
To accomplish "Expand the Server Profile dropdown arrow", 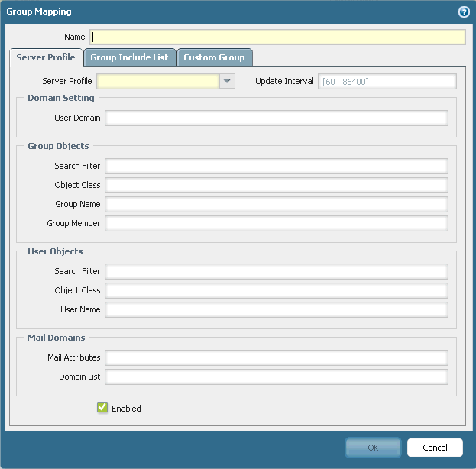I will [x=227, y=82].
